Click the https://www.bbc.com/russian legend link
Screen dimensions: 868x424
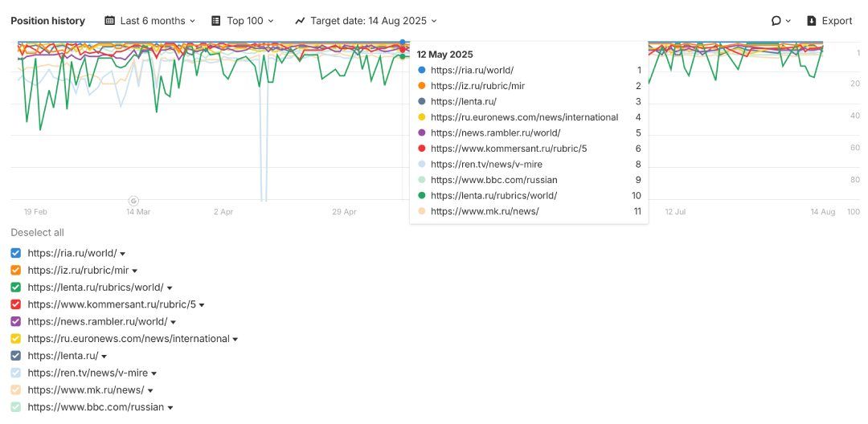click(x=96, y=407)
